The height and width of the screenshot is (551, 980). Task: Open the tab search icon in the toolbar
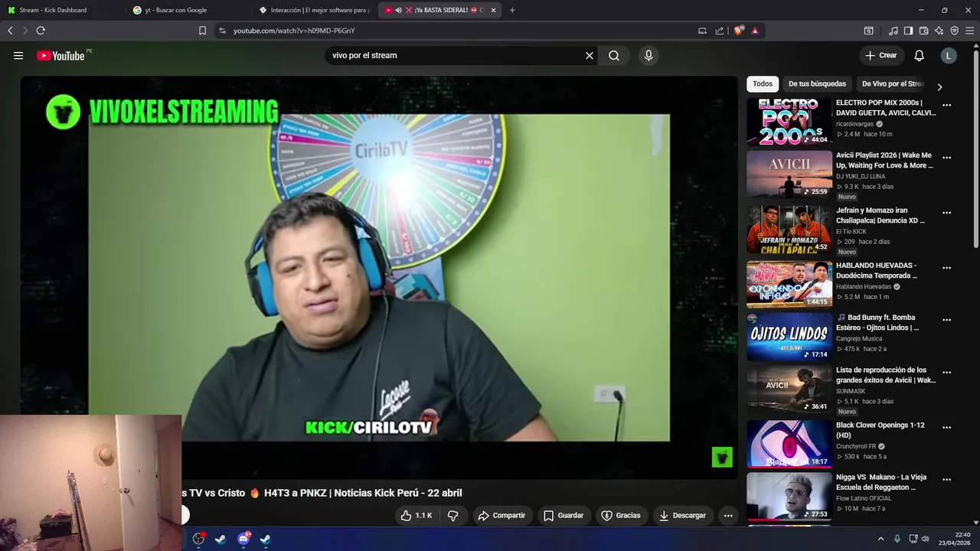click(x=869, y=31)
